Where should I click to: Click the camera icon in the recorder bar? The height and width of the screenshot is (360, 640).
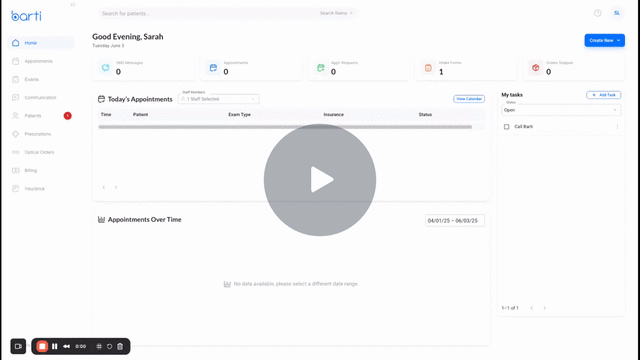click(18, 347)
